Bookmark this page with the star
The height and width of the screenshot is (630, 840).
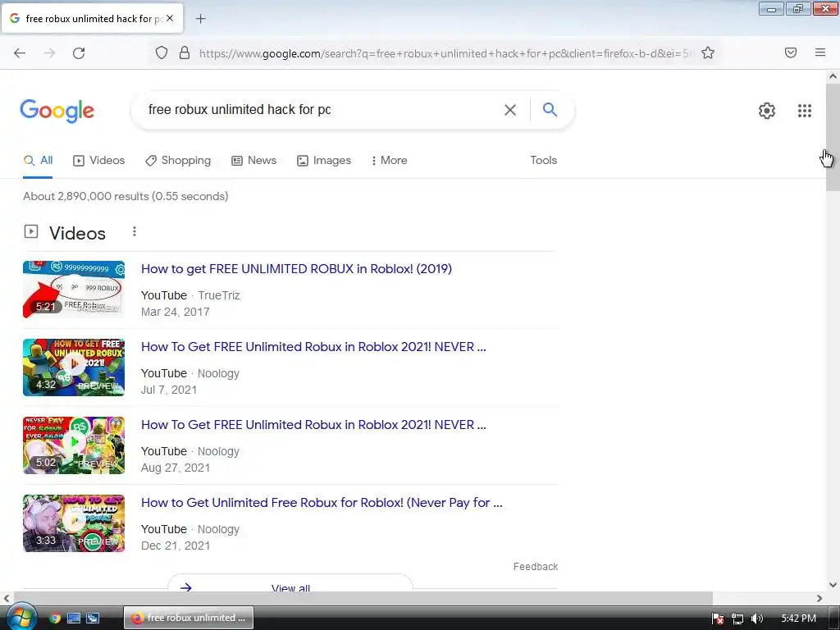(708, 52)
